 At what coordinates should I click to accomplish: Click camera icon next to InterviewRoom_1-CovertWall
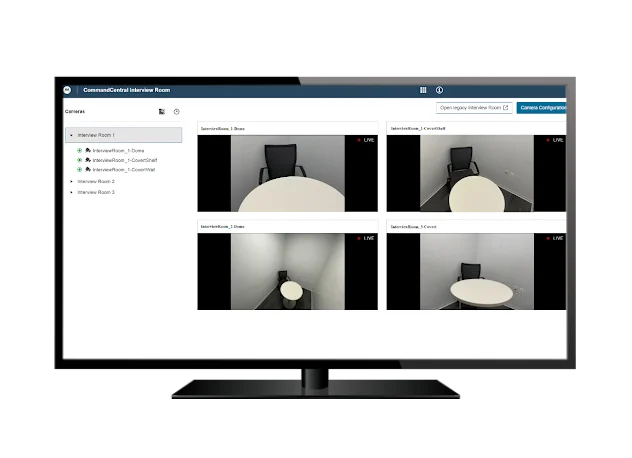[88, 170]
